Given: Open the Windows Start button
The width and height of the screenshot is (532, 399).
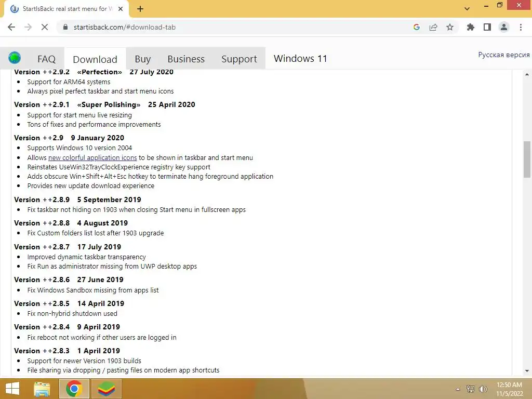Looking at the screenshot, I should point(12,389).
